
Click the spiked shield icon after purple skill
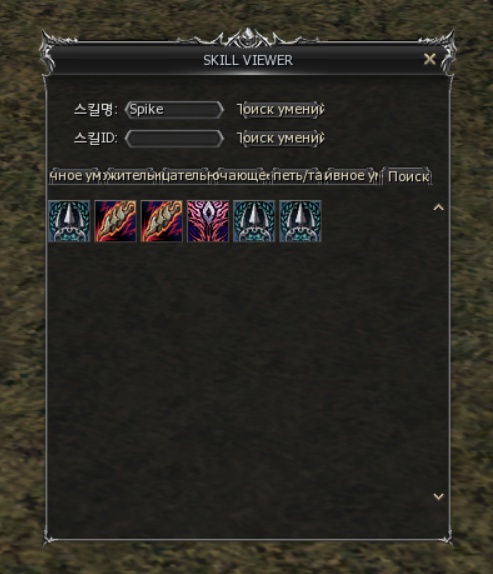[x=254, y=221]
